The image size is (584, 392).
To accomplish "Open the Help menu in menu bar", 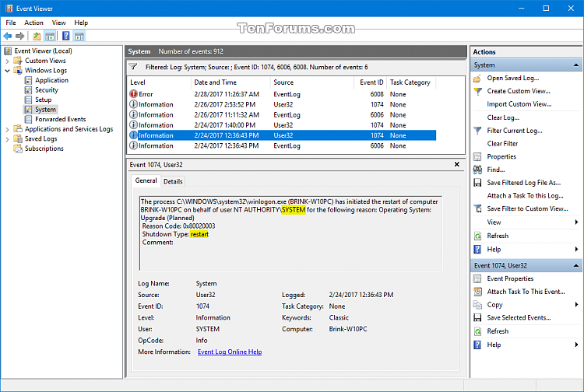I will 81,23.
